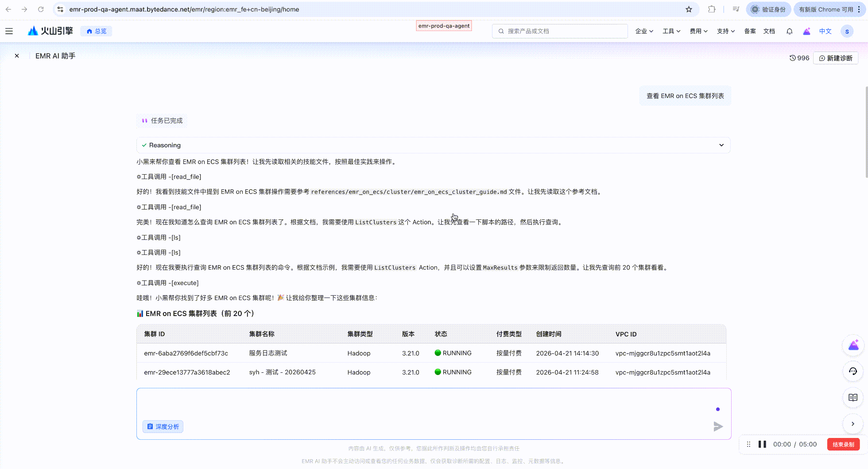Open the 费用 dropdown menu
868x469 pixels.
tap(698, 31)
